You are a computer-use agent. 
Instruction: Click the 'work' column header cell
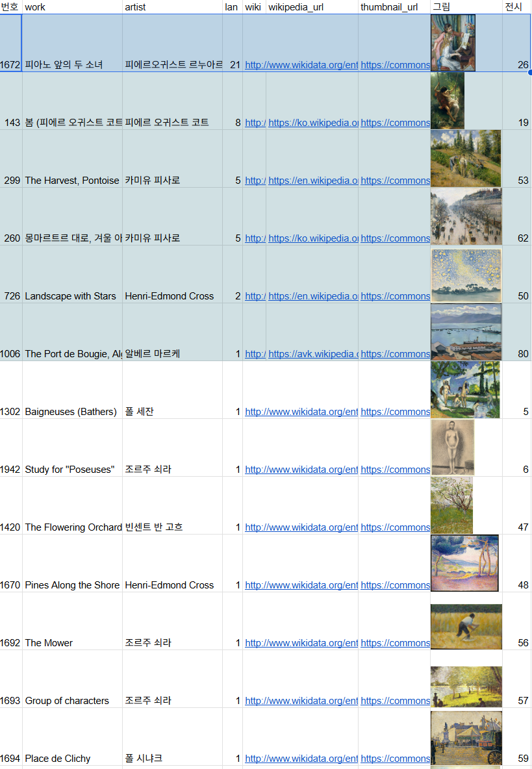click(73, 7)
